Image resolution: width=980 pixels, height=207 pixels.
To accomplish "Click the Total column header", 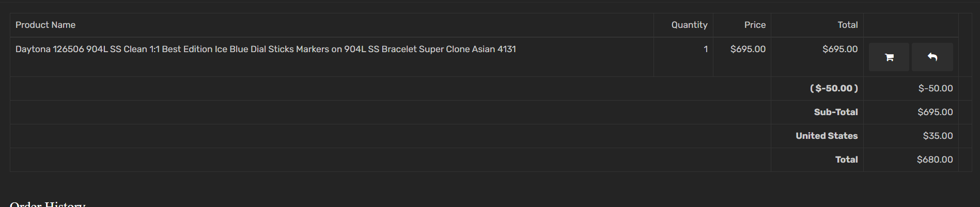I will pyautogui.click(x=847, y=25).
